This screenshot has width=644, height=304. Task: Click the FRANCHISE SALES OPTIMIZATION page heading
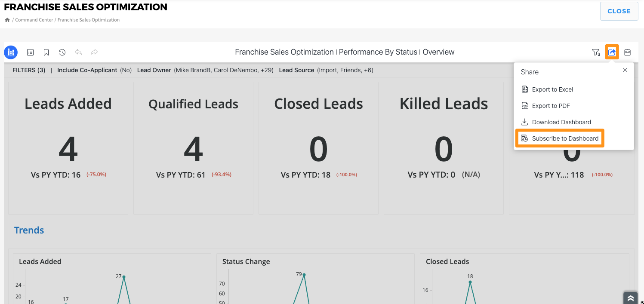(86, 7)
